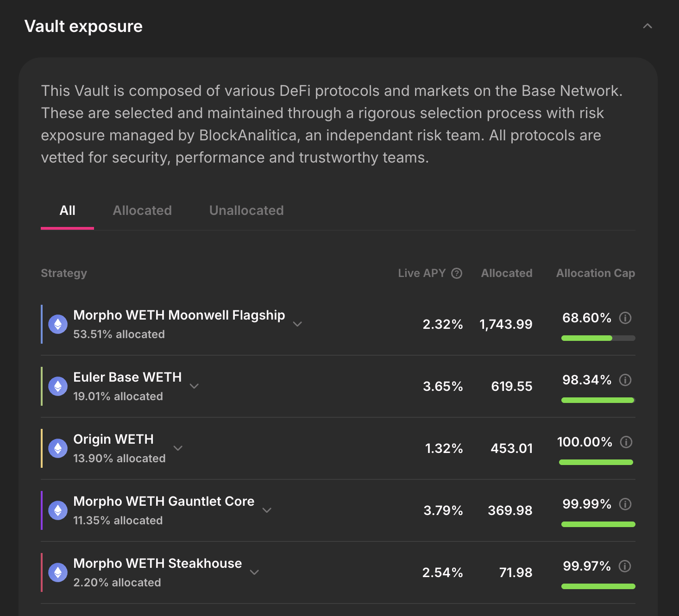
Task: Expand Euler Base WETH strategy chevron
Action: (x=194, y=386)
